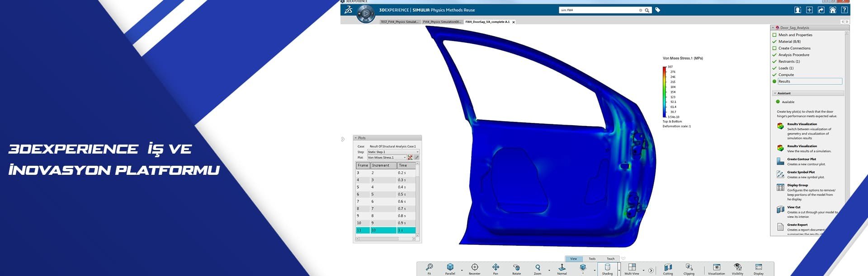Click the delete plot icon beside Plot dropdown

pos(410,157)
